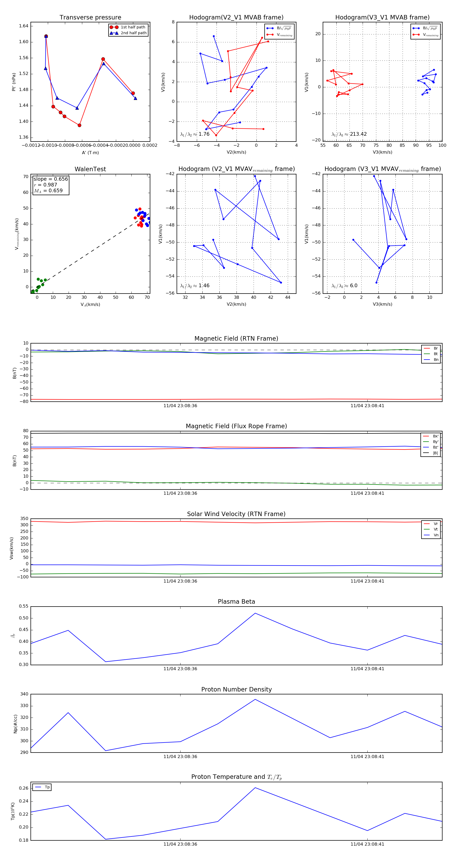Viewport: 473px width, 868px height.
Task: Click the Hodogram V3_V1 MVAV remaining frame title
Action: 382,169
